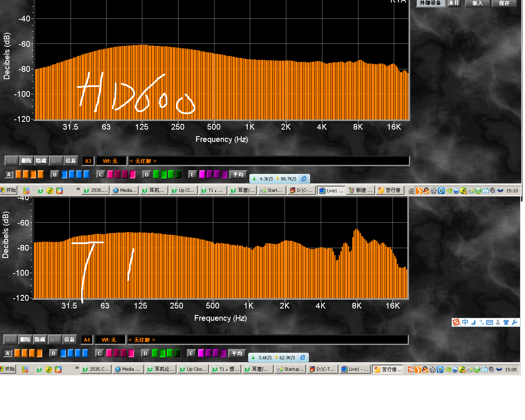
Task: Click the green IE quick-launch icon in 15:08 taskbar
Action: point(39,369)
